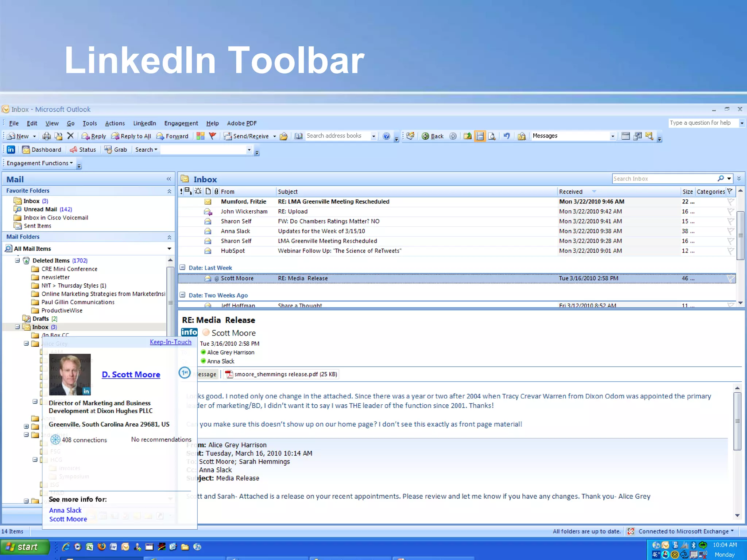
Task: Click the Follow Up flag icon
Action: [213, 136]
